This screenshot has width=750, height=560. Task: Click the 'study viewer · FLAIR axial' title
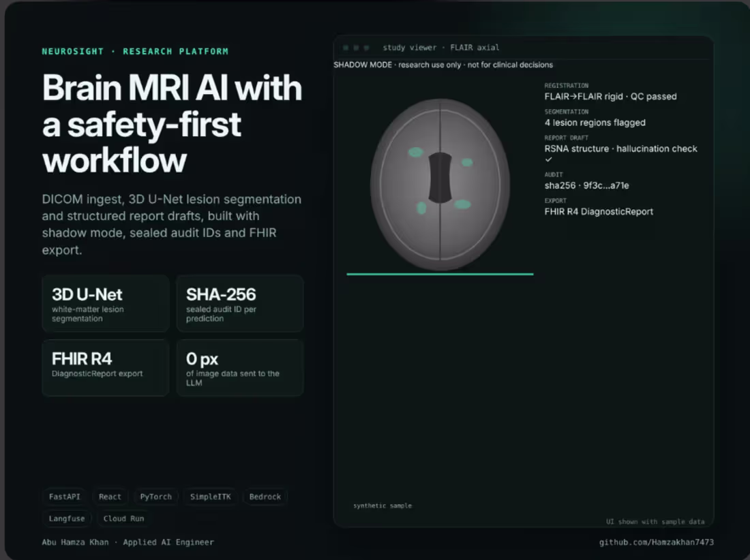pos(440,48)
